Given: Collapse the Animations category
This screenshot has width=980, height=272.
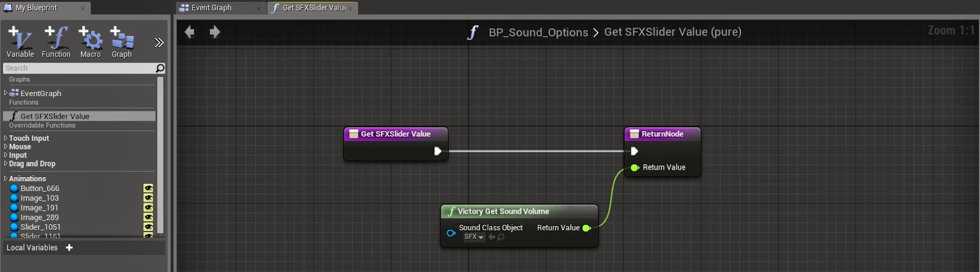Looking at the screenshot, I should tap(6, 179).
